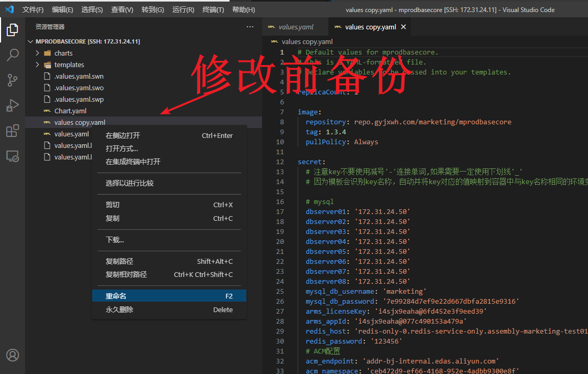Click the 'secret' key on line 12

pos(309,162)
